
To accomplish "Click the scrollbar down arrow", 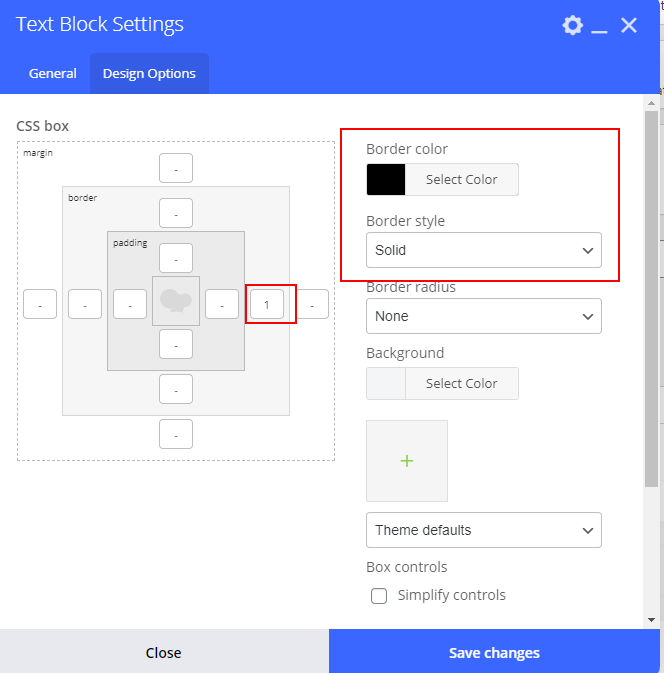I will click(651, 619).
